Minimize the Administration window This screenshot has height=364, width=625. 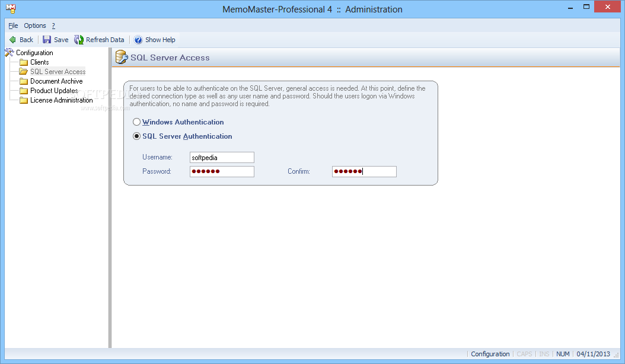pos(570,8)
